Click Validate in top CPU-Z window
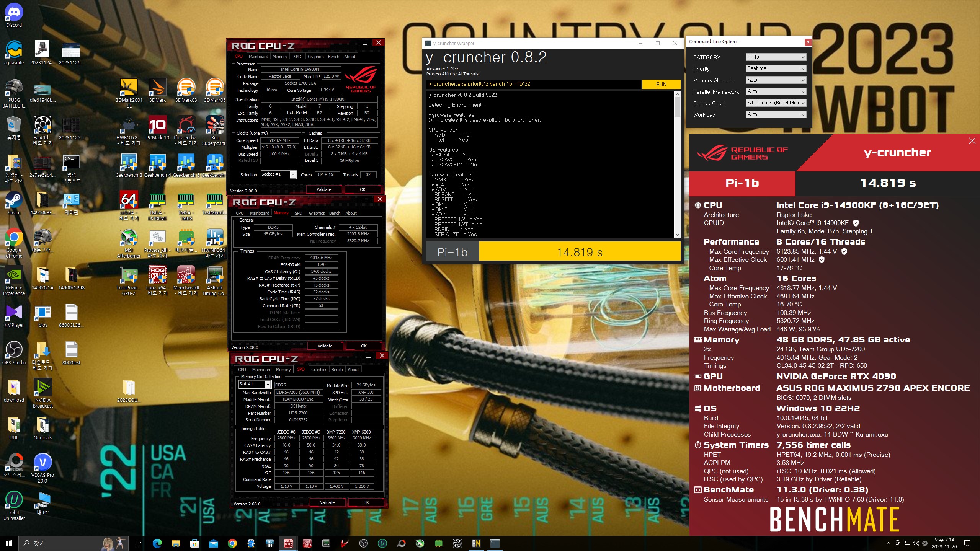This screenshot has width=980, height=551. pyautogui.click(x=324, y=189)
